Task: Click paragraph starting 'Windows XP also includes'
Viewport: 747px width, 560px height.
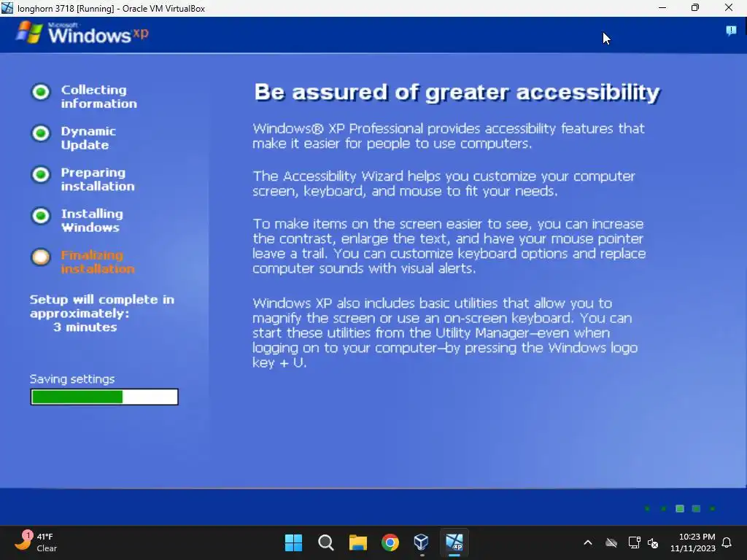Action: click(x=445, y=332)
